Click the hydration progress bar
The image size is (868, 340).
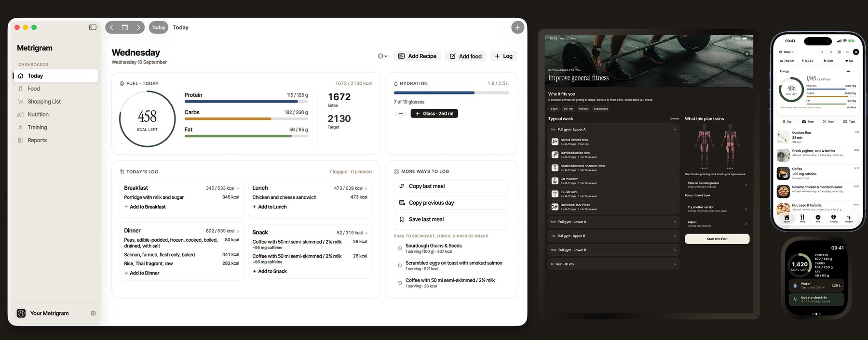pos(451,92)
